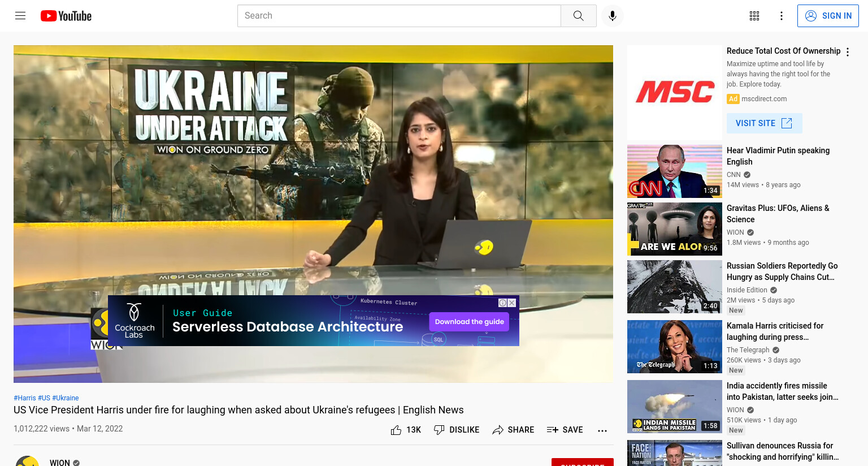The image size is (868, 466).
Task: Like the video (13K thumbs up)
Action: click(x=406, y=430)
